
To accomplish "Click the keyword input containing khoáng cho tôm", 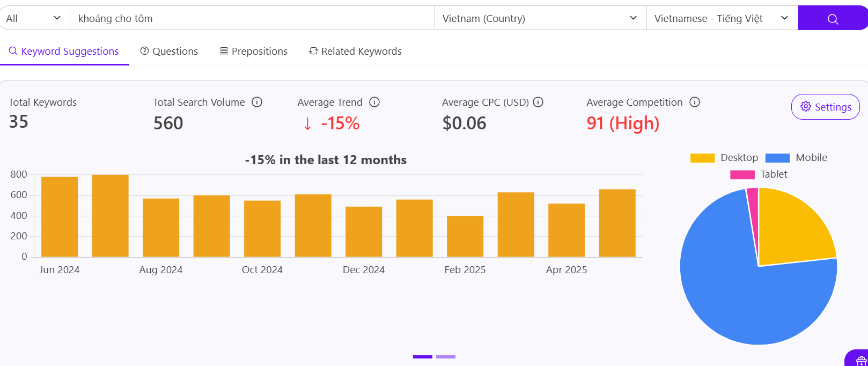I will [x=252, y=18].
